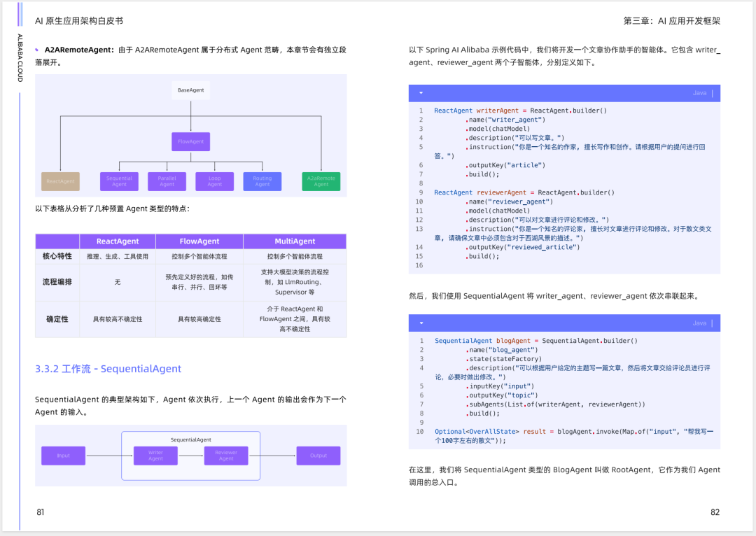The height and width of the screenshot is (536, 756).
Task: Collapse the blogAgent SequentialAgent code block arrow
Action: pyautogui.click(x=421, y=323)
